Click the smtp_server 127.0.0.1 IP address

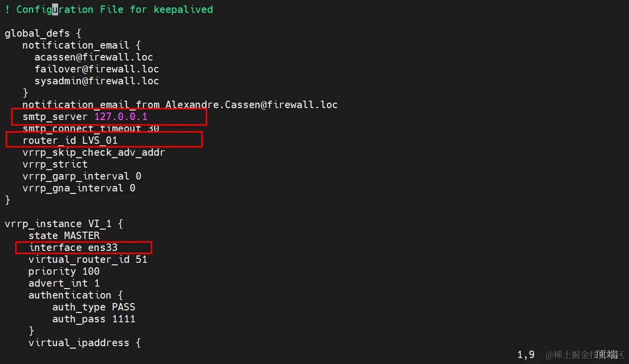click(x=121, y=117)
